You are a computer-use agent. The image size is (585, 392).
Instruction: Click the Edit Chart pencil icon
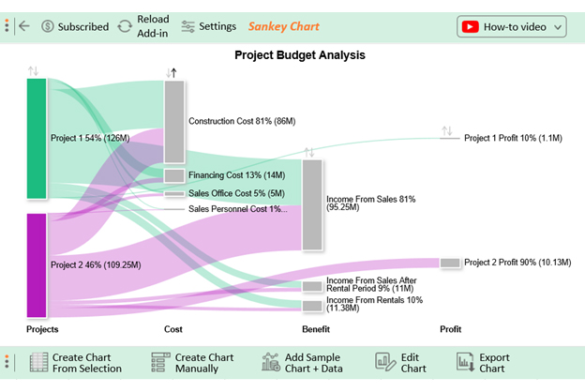(385, 363)
